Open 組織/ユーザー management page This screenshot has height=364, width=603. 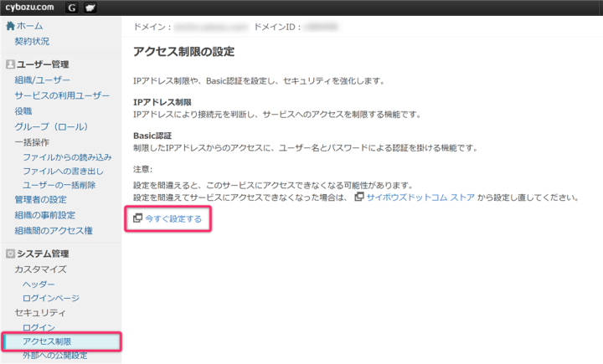pos(42,80)
